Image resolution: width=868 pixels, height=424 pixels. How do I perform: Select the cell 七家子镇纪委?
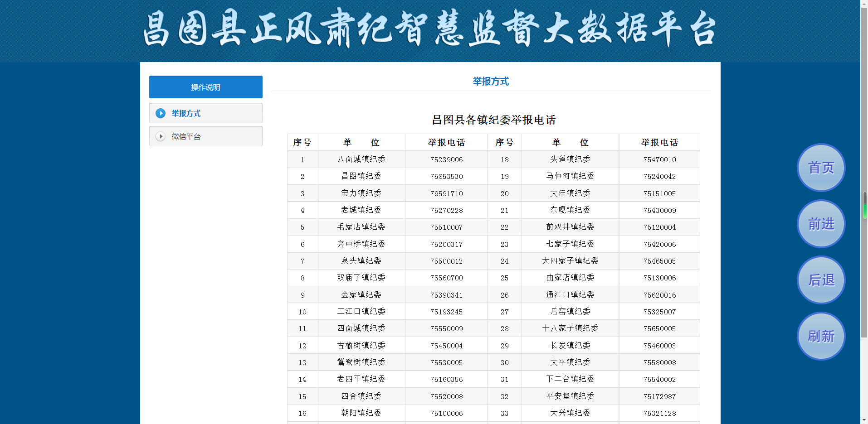(571, 244)
